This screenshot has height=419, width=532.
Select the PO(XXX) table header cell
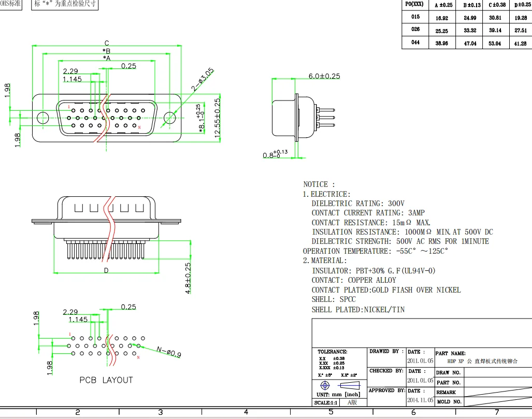pos(414,5)
